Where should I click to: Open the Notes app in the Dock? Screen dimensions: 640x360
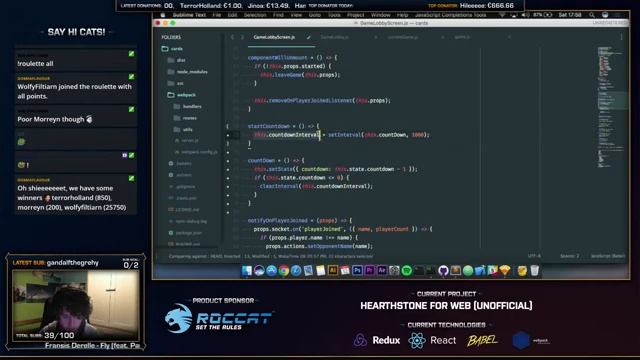click(320, 271)
